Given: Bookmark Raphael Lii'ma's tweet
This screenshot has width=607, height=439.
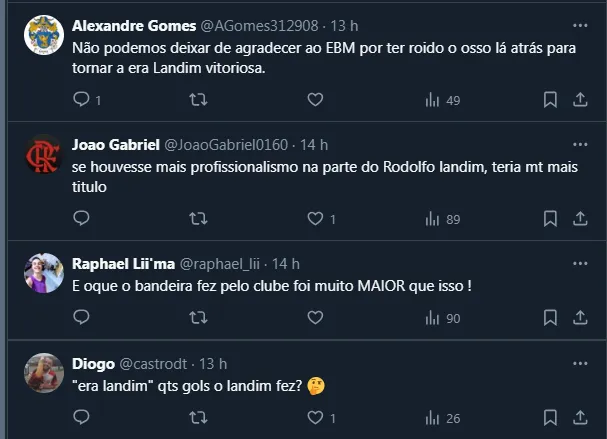Looking at the screenshot, I should pos(550,318).
